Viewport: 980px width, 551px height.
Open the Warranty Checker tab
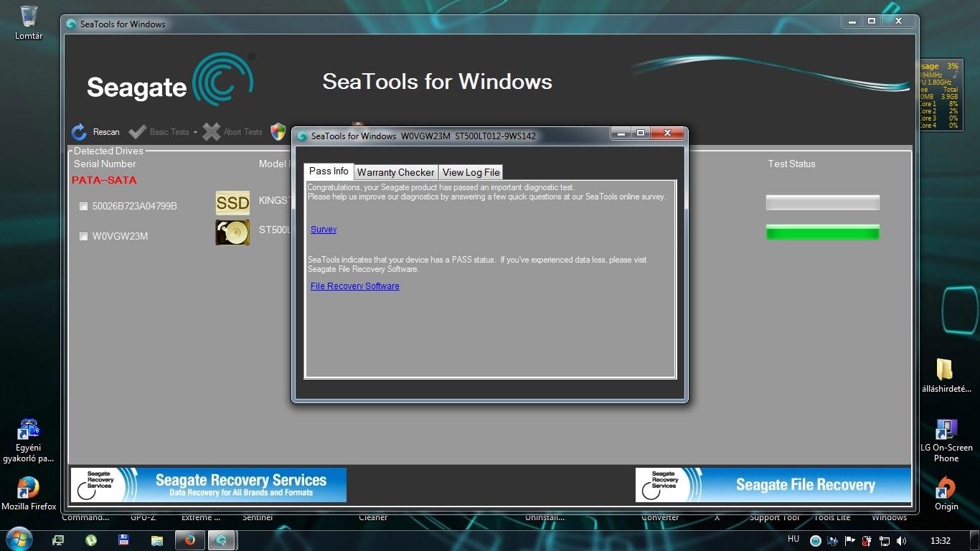[x=395, y=172]
